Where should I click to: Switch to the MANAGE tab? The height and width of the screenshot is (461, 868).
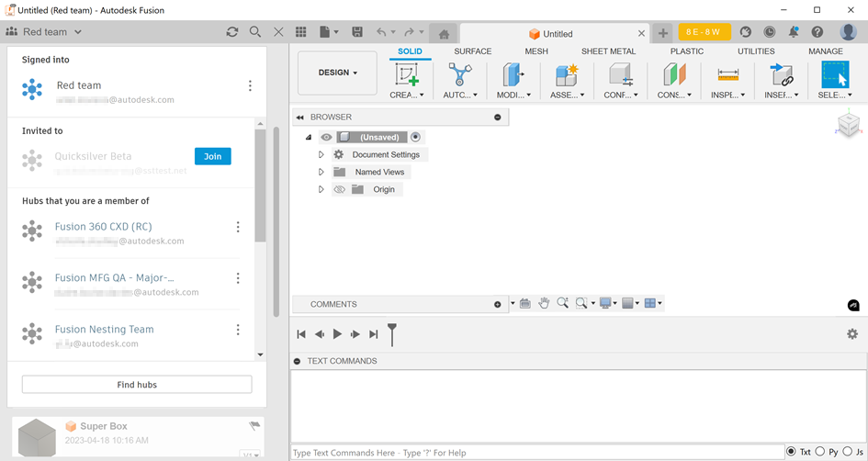826,51
